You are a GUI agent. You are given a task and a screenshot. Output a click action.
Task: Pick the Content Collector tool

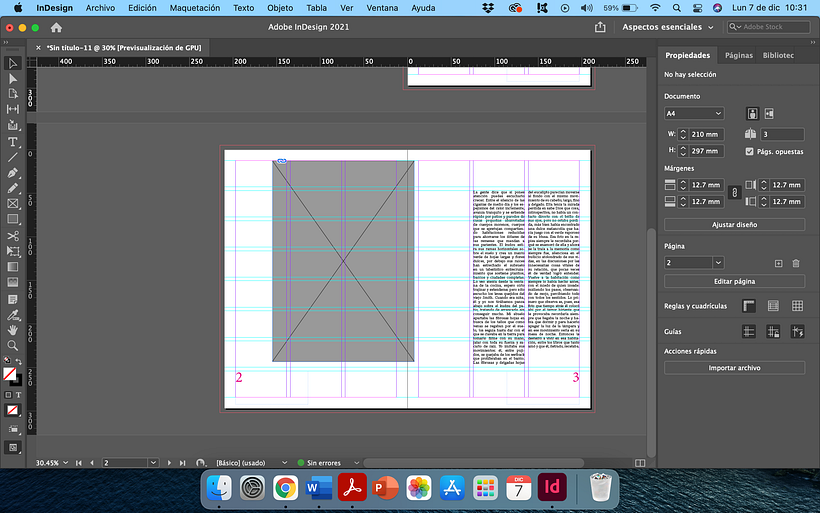pos(13,125)
